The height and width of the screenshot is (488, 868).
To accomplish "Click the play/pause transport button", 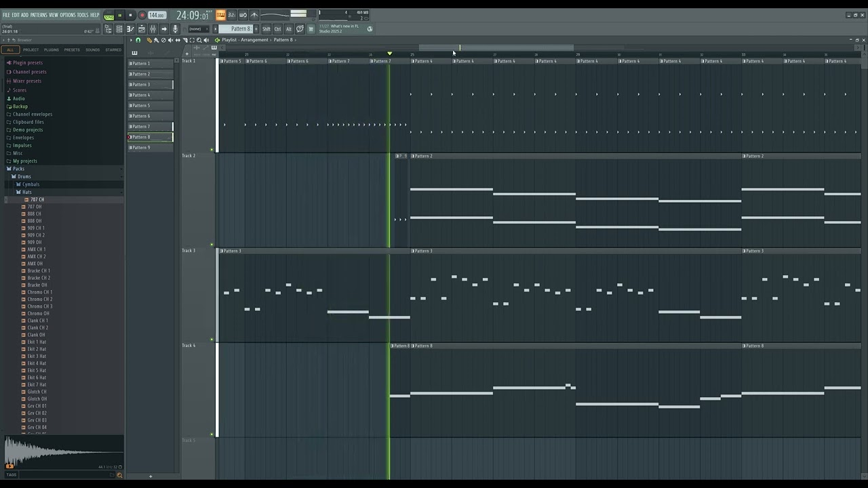I will click(120, 15).
